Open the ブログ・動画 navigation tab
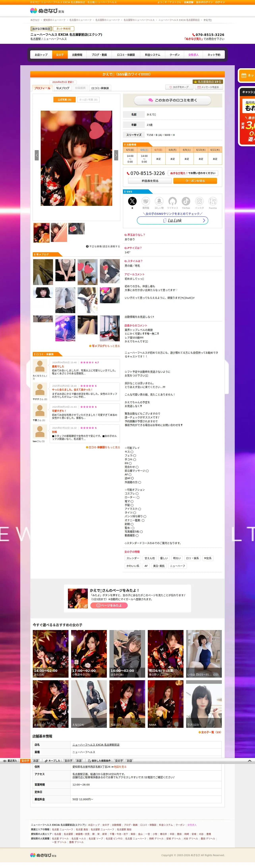255x868 pixels. [99, 55]
